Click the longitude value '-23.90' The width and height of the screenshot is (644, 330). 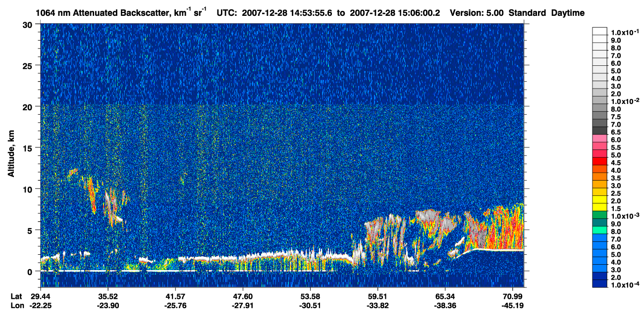pyautogui.click(x=108, y=305)
